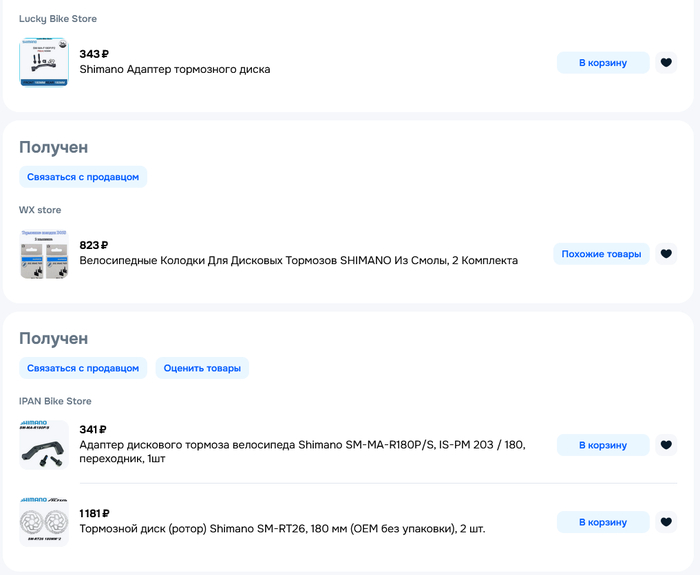Add SM-MA-R180P/S adapter to cart
The height and width of the screenshot is (575, 700).
tap(603, 445)
